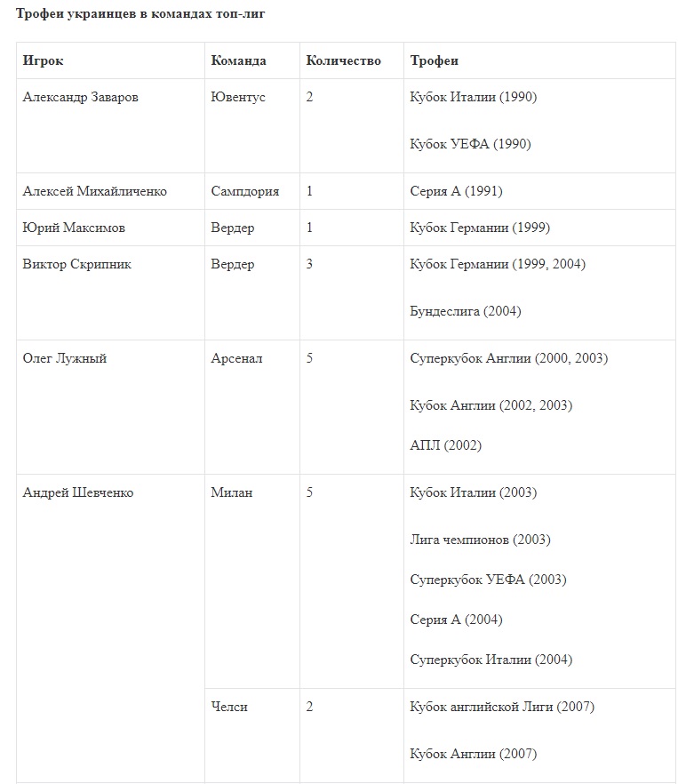Screen dimensions: 678x784
Task: Click the "Команда" column header
Action: pos(238,60)
